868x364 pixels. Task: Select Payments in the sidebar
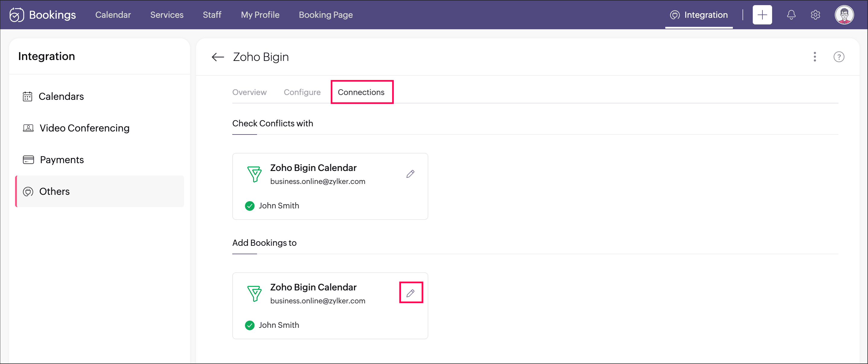[x=99, y=160]
